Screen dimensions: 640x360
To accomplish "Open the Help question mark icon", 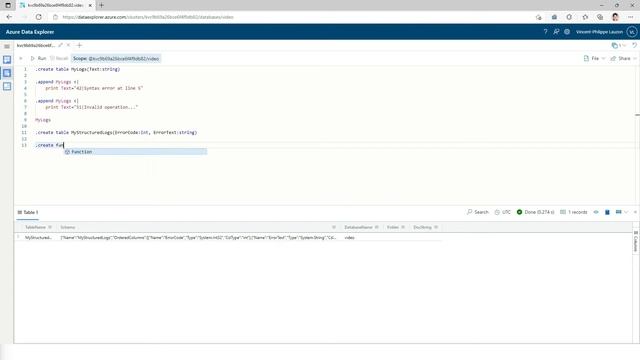I will [x=545, y=31].
